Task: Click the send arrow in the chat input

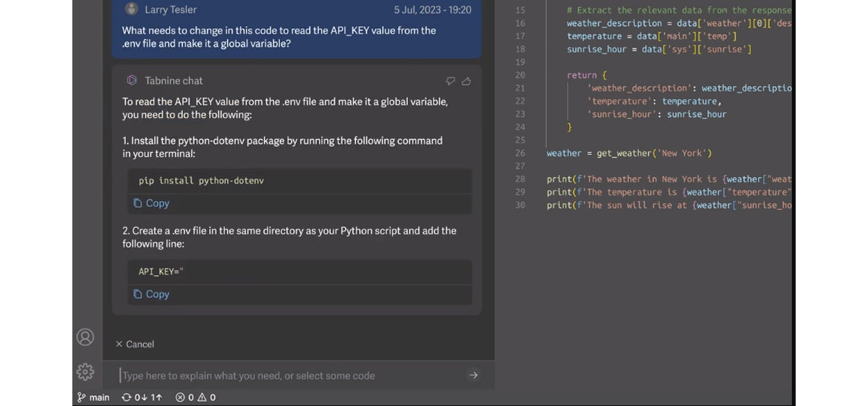Action: click(x=474, y=376)
